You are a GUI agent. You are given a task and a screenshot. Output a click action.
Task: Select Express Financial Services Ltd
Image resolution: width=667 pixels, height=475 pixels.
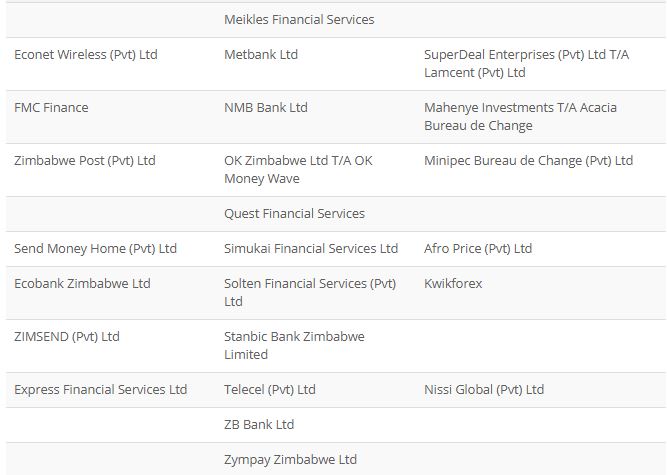pyautogui.click(x=100, y=390)
